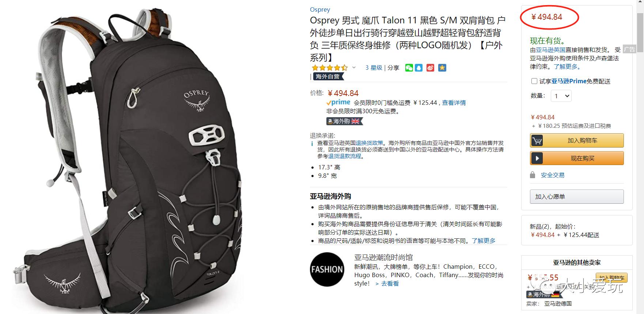Open the 3 星级 reviews link
The height and width of the screenshot is (314, 644).
coord(374,68)
